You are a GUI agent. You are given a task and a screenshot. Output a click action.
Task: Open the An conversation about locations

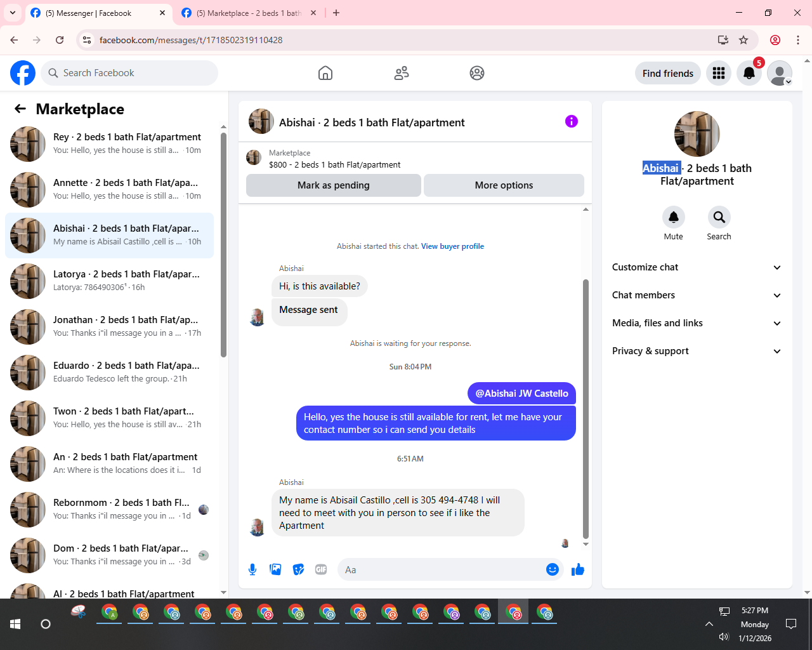click(x=109, y=464)
